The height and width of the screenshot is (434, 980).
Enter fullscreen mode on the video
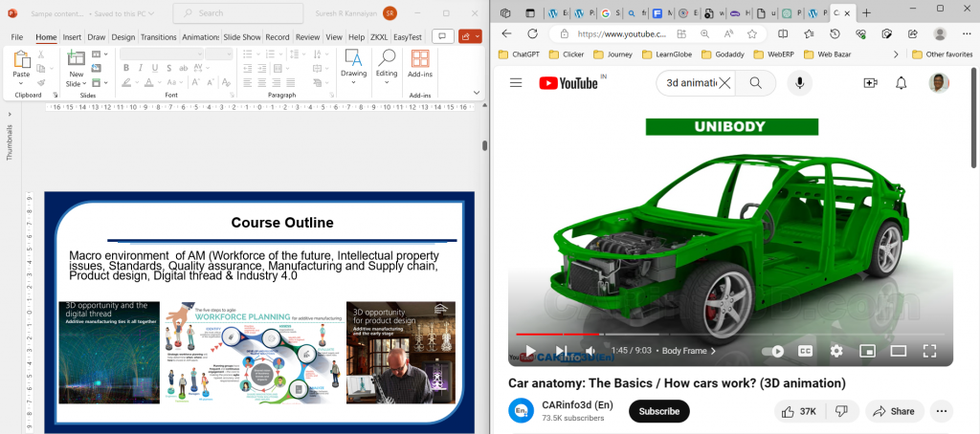point(928,351)
